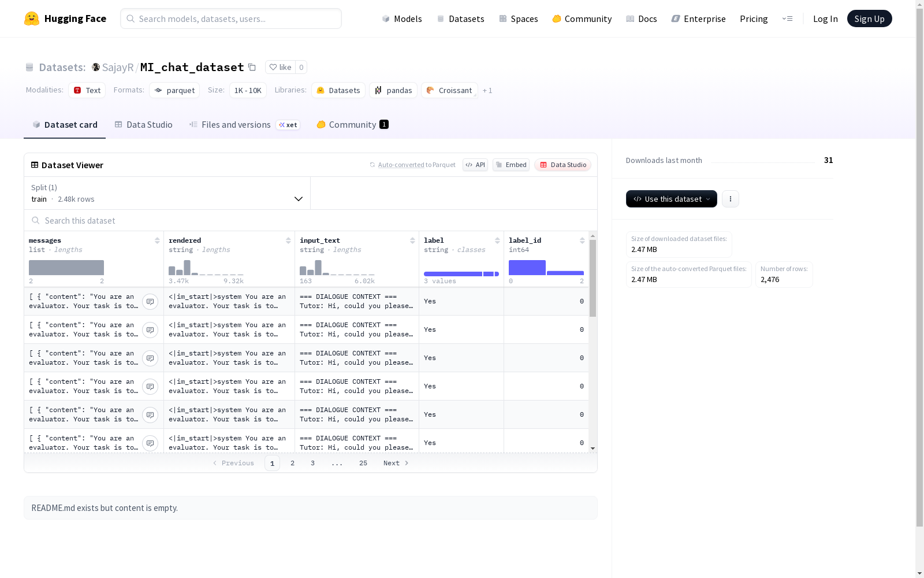Screen dimensions: 924x578
Task: Expand the Split train dropdown
Action: tap(167, 193)
